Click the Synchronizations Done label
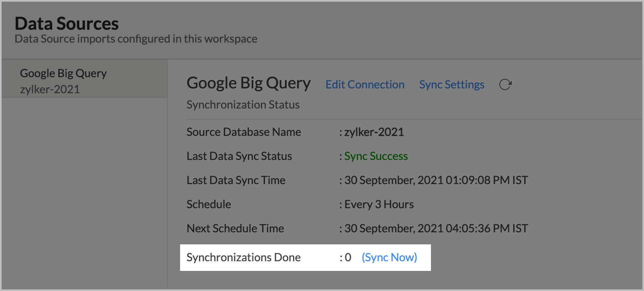Image resolution: width=644 pixels, height=291 pixels. (244, 257)
